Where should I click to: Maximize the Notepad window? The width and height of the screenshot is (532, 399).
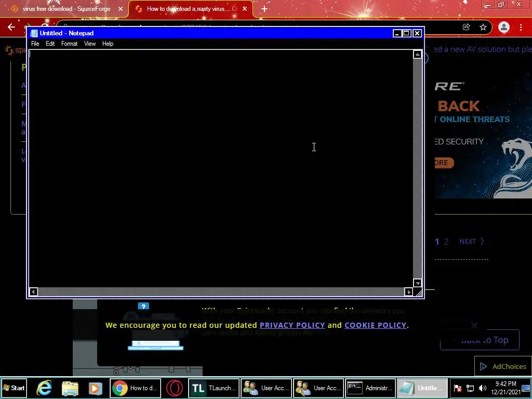(x=406, y=33)
